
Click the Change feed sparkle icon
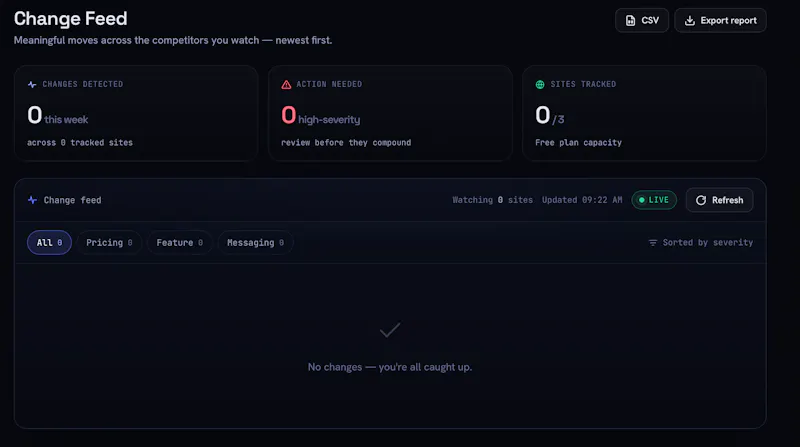tap(32, 200)
